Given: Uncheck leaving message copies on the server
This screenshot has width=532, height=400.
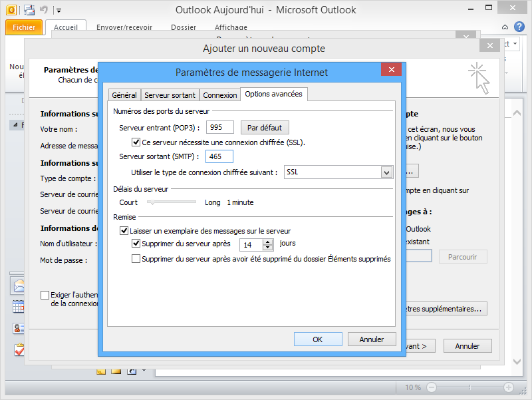Looking at the screenshot, I should click(x=123, y=231).
